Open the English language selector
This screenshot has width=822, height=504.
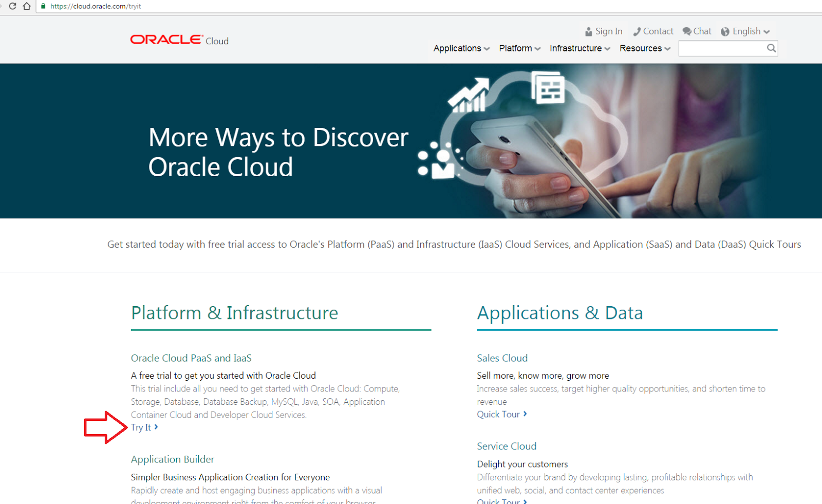click(x=751, y=31)
